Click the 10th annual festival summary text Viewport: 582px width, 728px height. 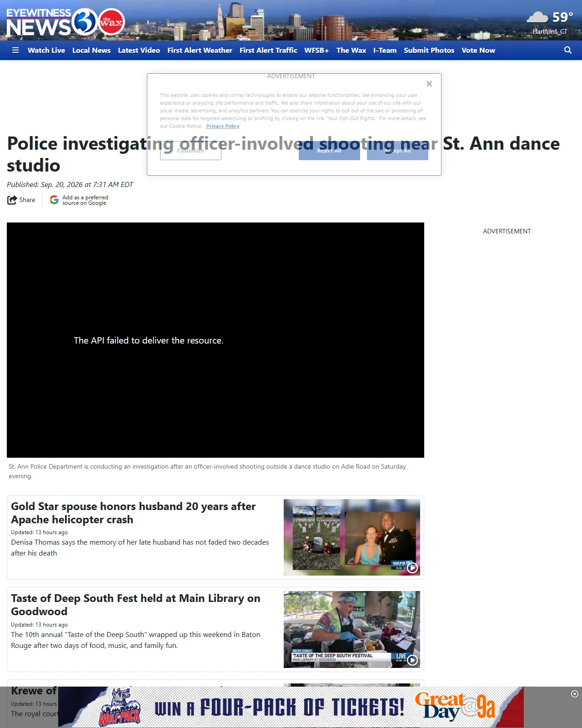pyautogui.click(x=135, y=640)
